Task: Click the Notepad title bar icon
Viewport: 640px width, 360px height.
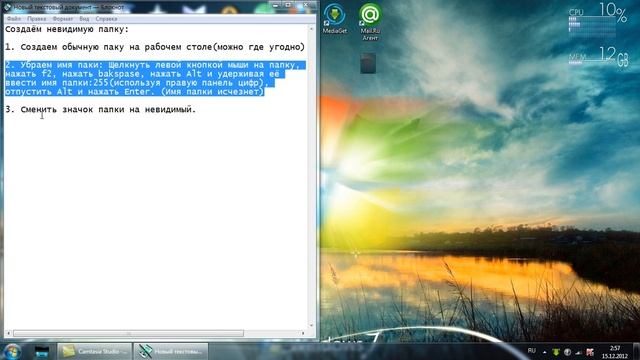Action: click(x=7, y=7)
